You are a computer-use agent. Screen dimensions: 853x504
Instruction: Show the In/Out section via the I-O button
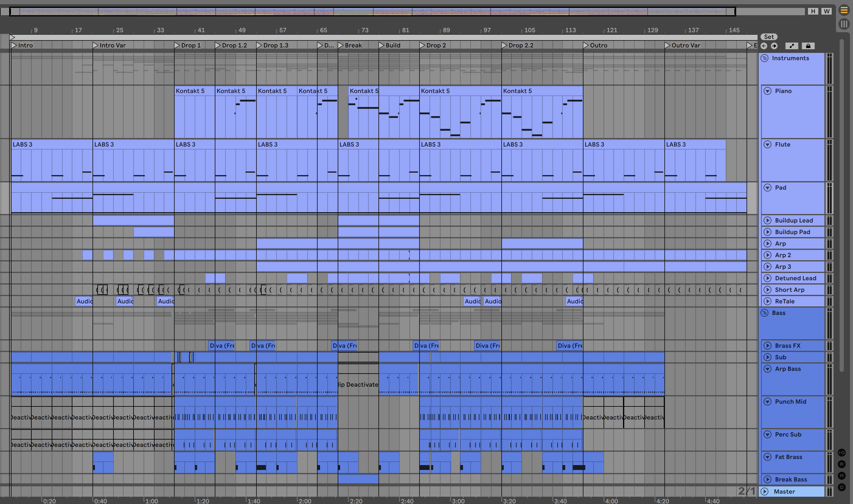coord(841,452)
